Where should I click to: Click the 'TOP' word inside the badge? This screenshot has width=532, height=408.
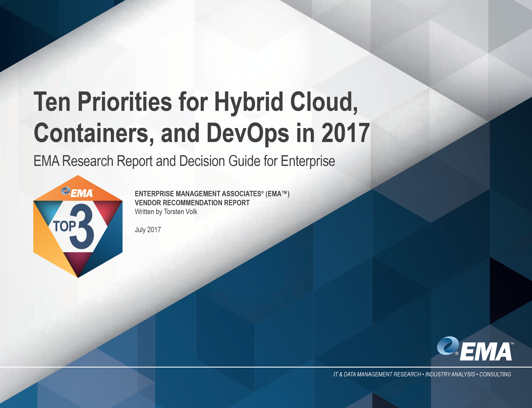pos(64,226)
